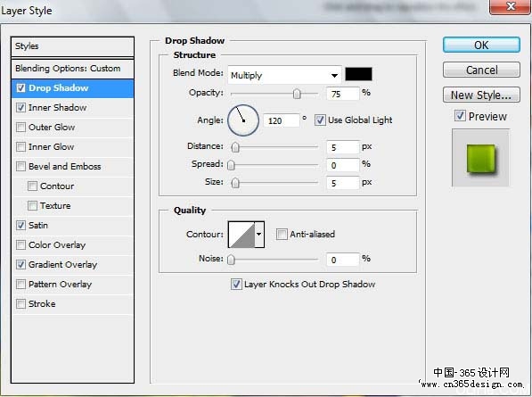Uncheck the Preview checkbox
This screenshot has height=397, width=532.
point(460,116)
